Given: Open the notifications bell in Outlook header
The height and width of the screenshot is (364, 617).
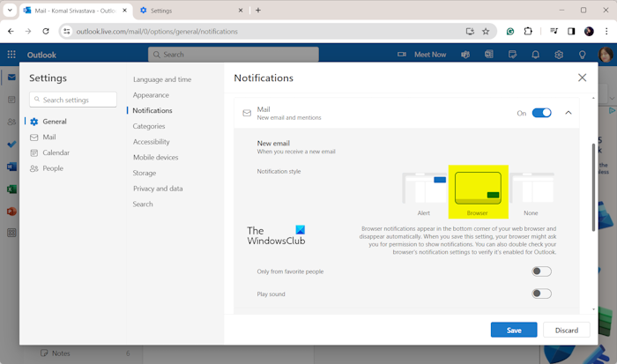Looking at the screenshot, I should [536, 55].
